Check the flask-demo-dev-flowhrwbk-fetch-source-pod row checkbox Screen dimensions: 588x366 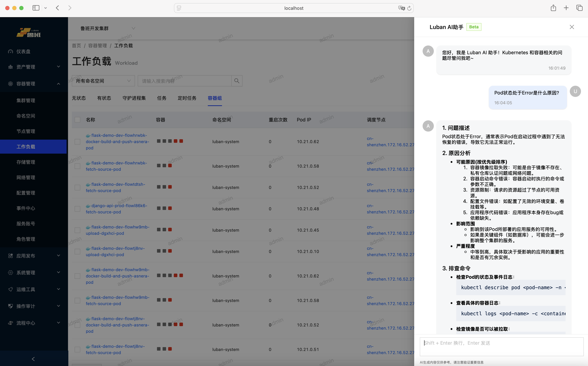coord(77,166)
